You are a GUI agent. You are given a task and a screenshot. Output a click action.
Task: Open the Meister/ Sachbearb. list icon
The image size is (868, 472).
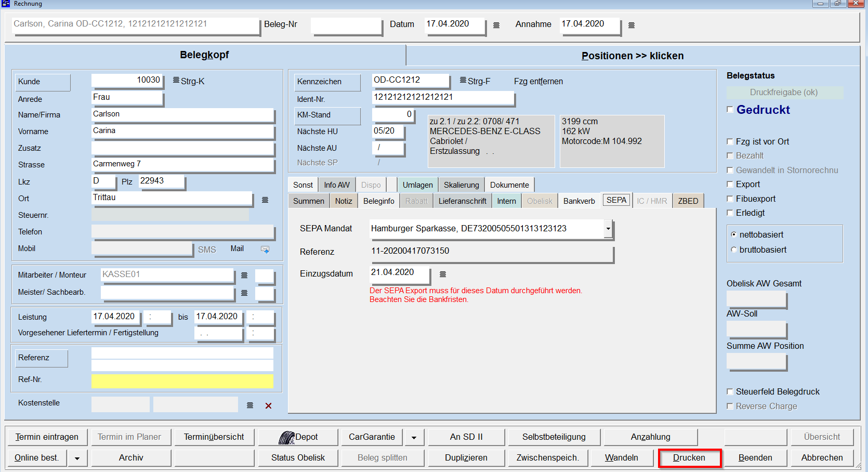[244, 293]
